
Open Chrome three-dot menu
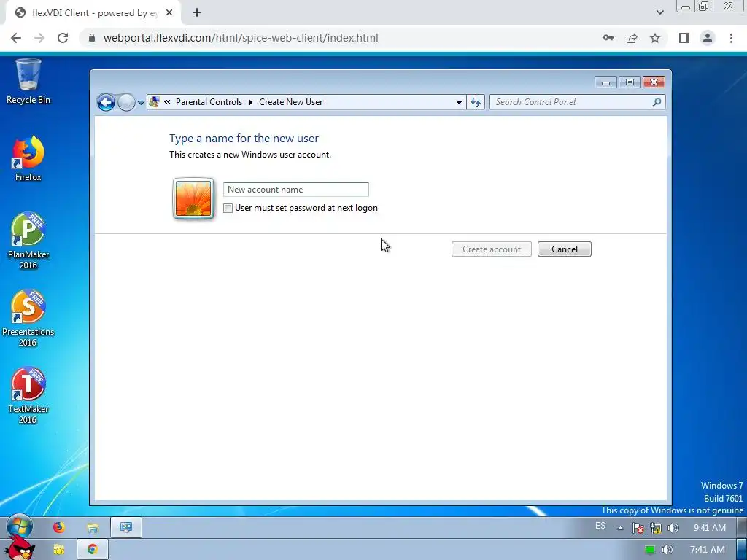[x=731, y=38]
